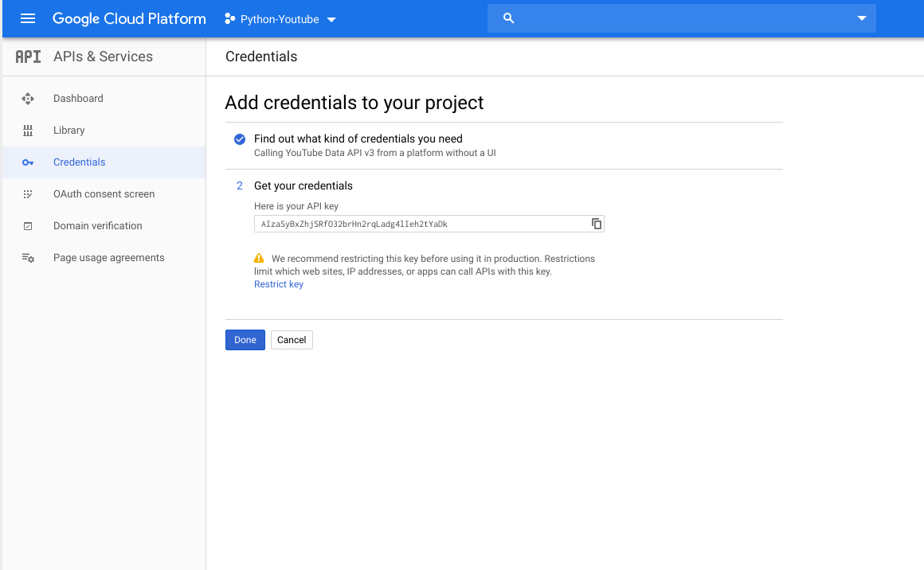Click the 'Here is your API key' label
The image size is (924, 570).
296,206
